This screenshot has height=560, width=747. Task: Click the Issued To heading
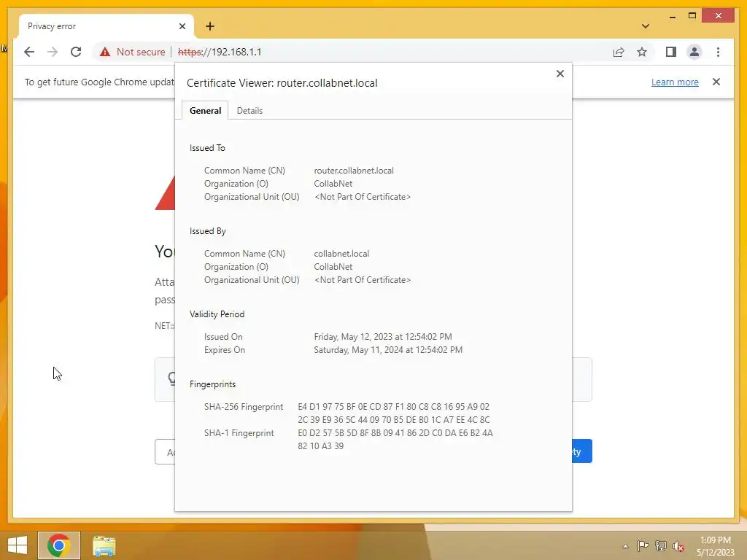pyautogui.click(x=207, y=148)
